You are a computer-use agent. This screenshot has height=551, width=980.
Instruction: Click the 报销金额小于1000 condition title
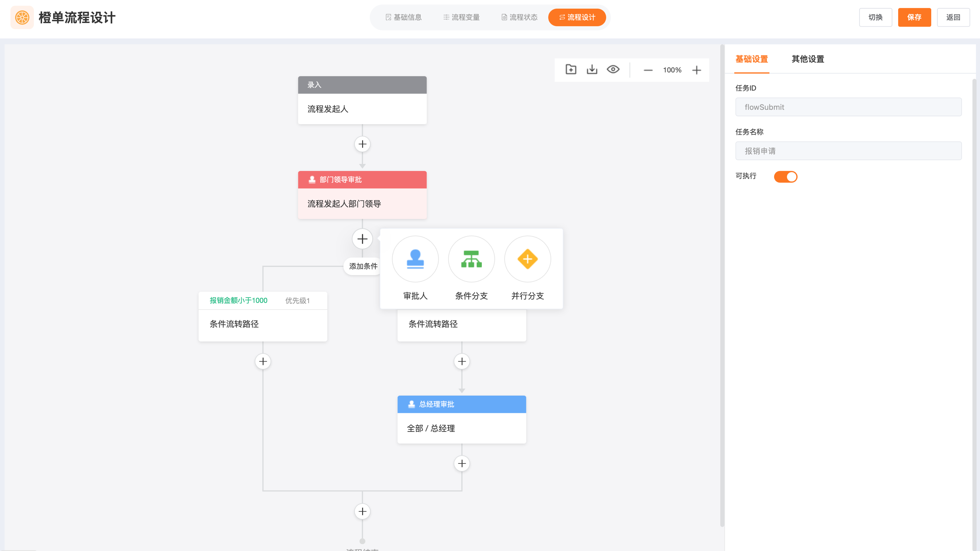238,301
